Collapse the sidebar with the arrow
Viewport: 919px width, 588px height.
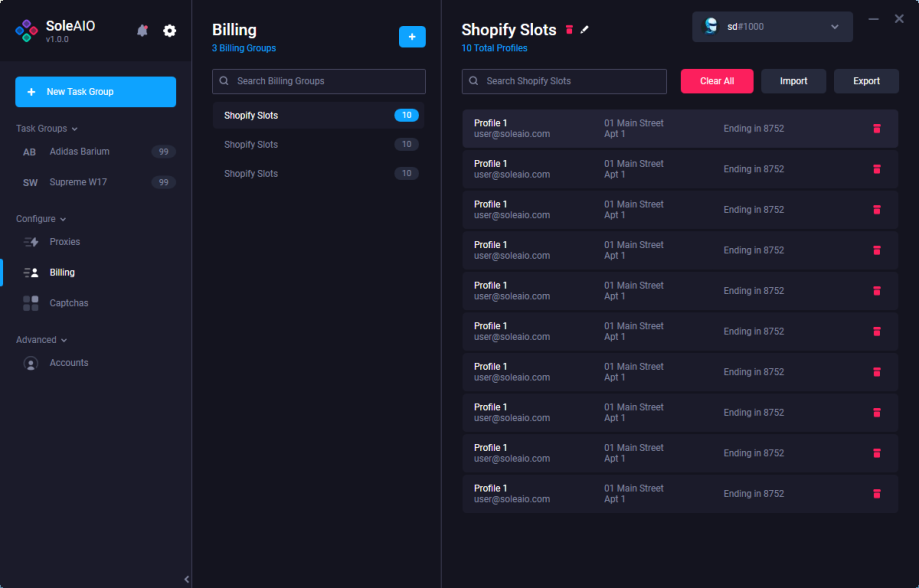(x=186, y=579)
